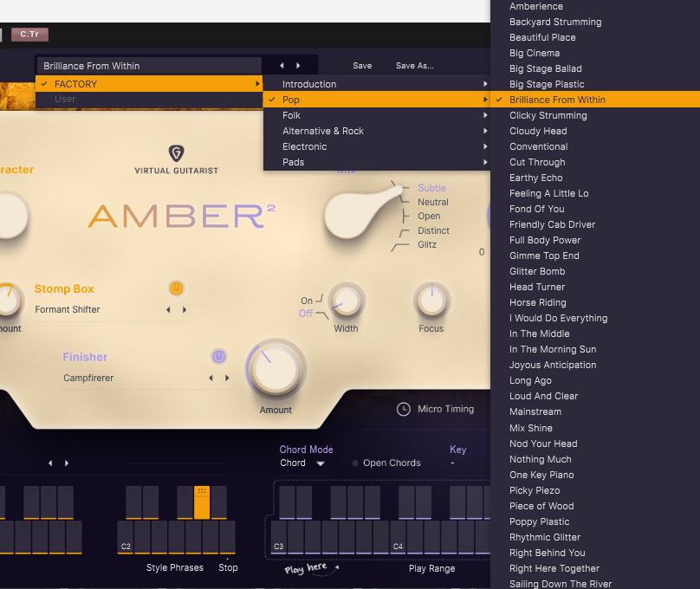Choose the One Key Piano preset
Image resolution: width=700 pixels, height=589 pixels.
(x=595, y=475)
